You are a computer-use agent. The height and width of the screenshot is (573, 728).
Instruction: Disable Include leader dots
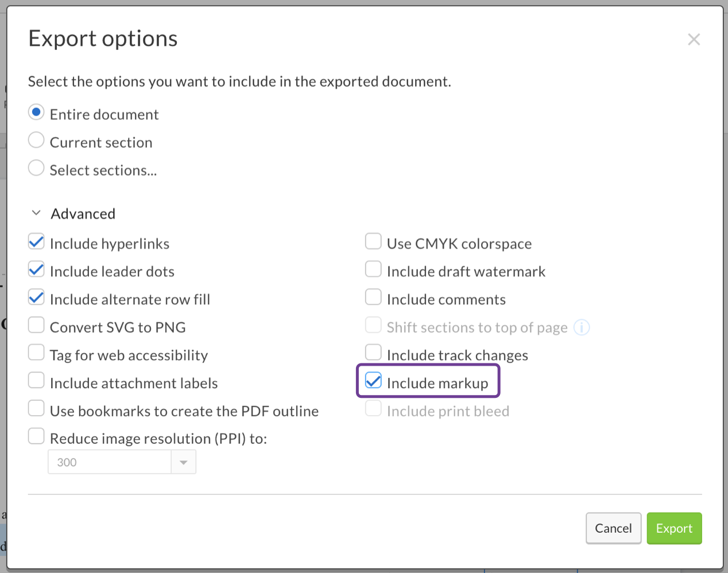[36, 270]
